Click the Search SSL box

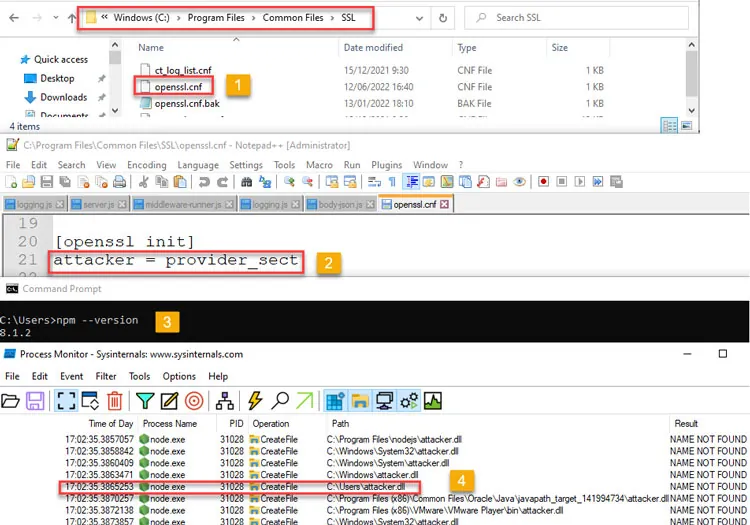pos(576,18)
